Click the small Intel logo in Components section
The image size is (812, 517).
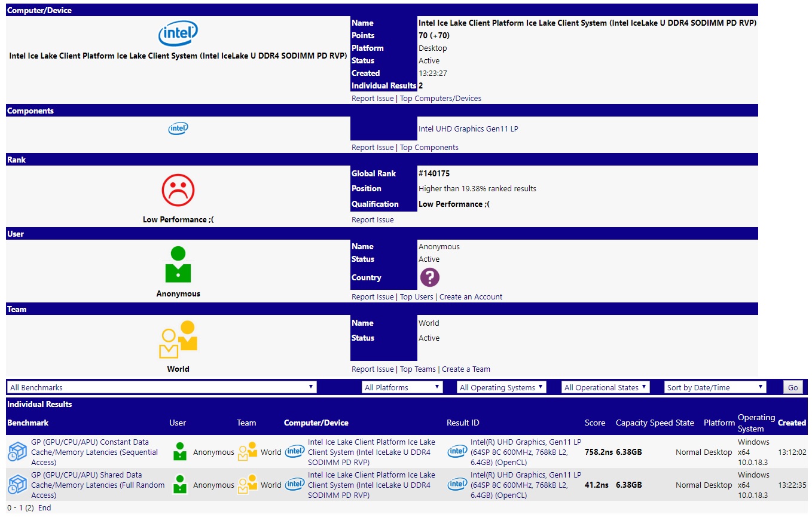coord(178,129)
